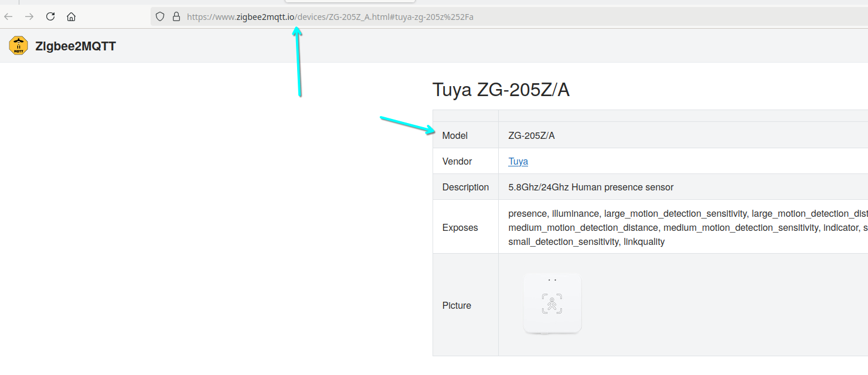The width and height of the screenshot is (868, 375).
Task: Click the Vendor row label
Action: (x=457, y=161)
